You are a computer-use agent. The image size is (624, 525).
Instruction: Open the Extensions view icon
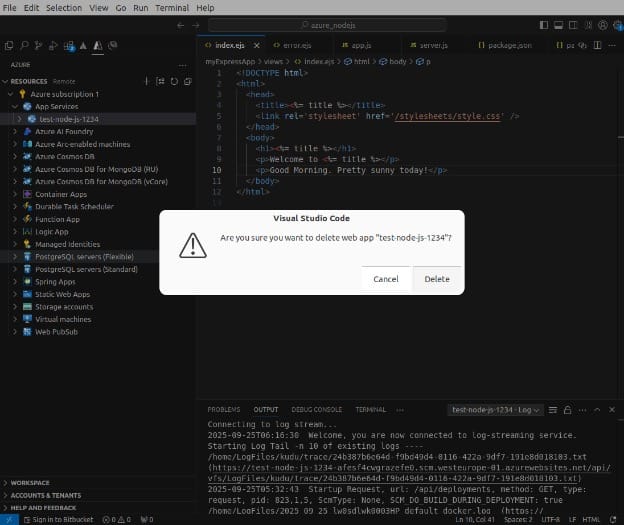(x=68, y=46)
